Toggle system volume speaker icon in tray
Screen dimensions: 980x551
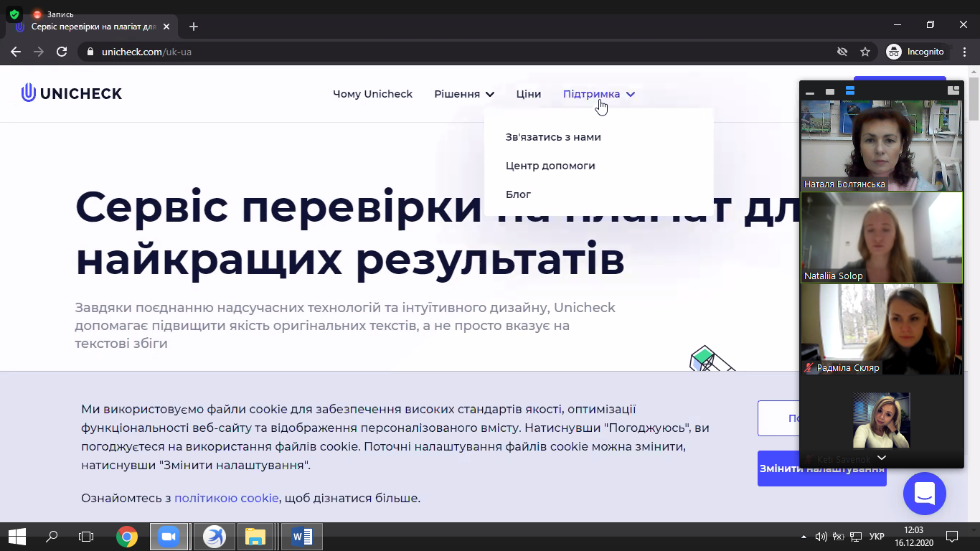click(821, 536)
